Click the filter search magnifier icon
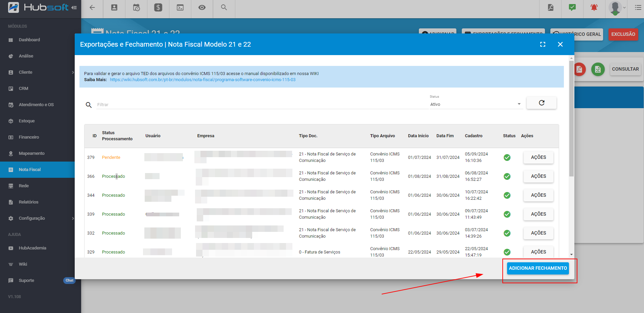The height and width of the screenshot is (313, 644). (89, 105)
